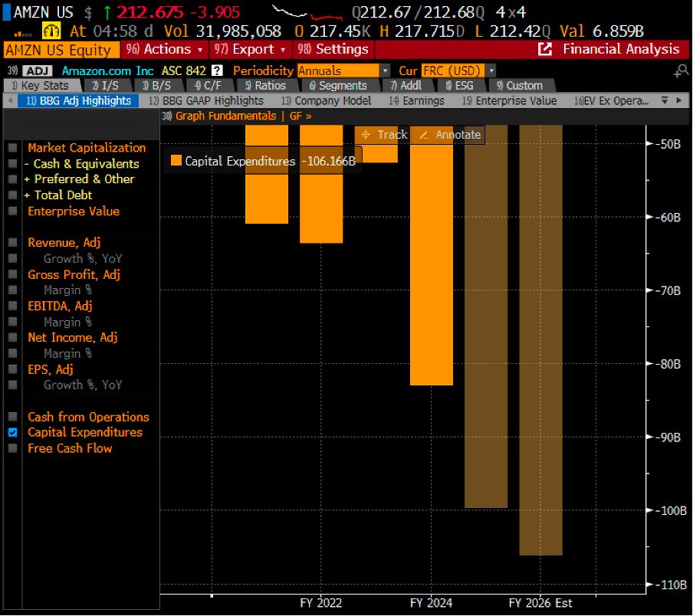Uncheck the Capital Expenditures checkbox
Viewport: 693px width, 616px height.
pyautogui.click(x=13, y=432)
